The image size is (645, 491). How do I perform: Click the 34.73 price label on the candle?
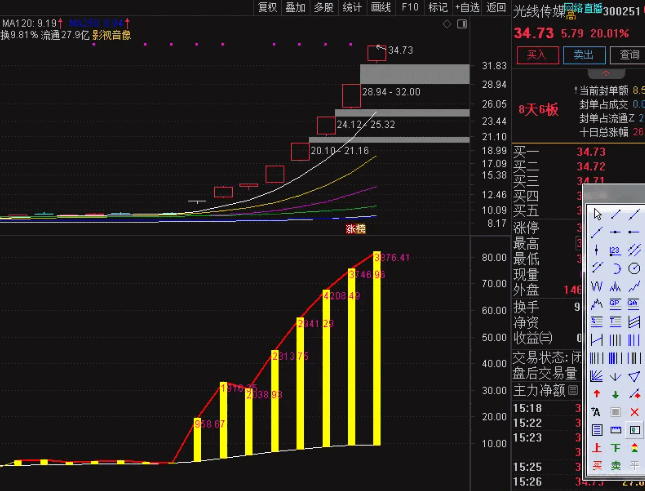(x=400, y=50)
